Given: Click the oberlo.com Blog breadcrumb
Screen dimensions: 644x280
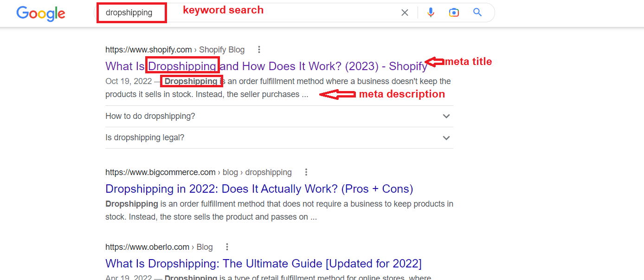Looking at the screenshot, I should 159,247.
